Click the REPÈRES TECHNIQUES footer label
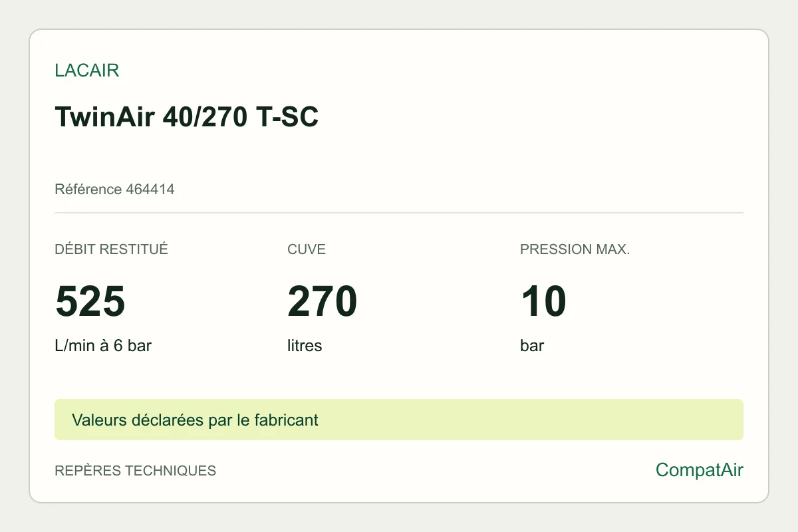The height and width of the screenshot is (532, 798). [x=136, y=471]
